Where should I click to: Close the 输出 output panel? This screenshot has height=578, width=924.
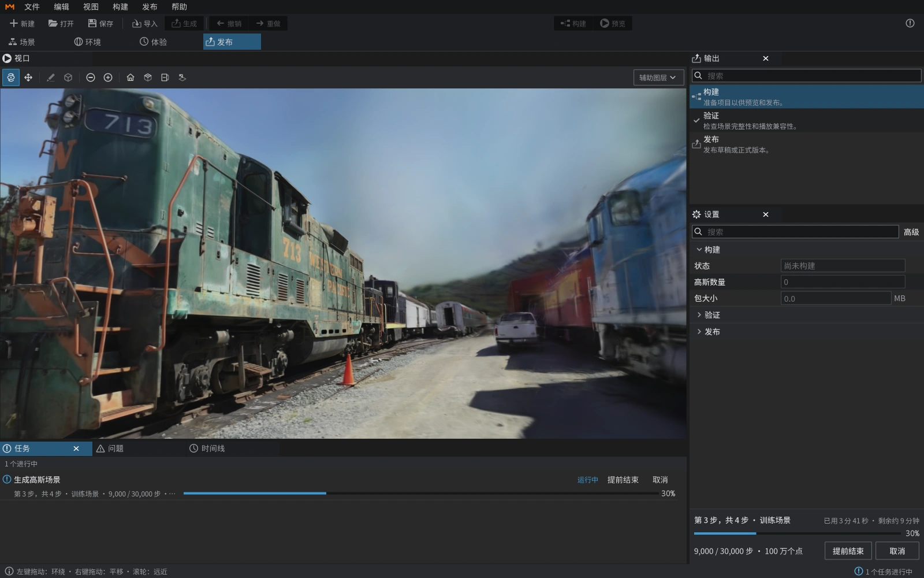pyautogui.click(x=766, y=58)
